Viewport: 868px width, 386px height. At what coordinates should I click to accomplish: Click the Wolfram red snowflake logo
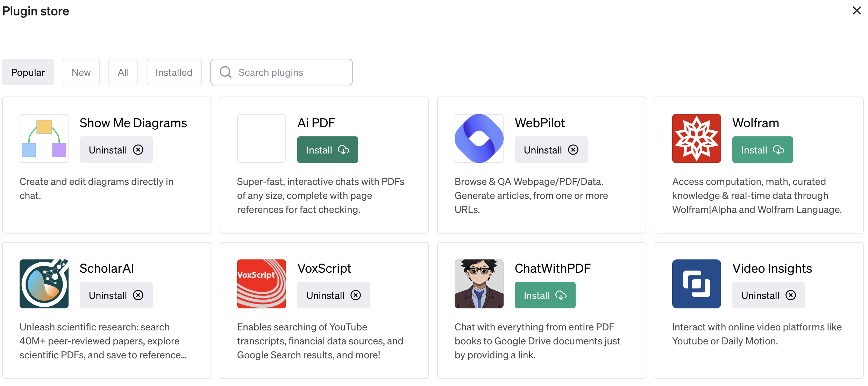[697, 138]
